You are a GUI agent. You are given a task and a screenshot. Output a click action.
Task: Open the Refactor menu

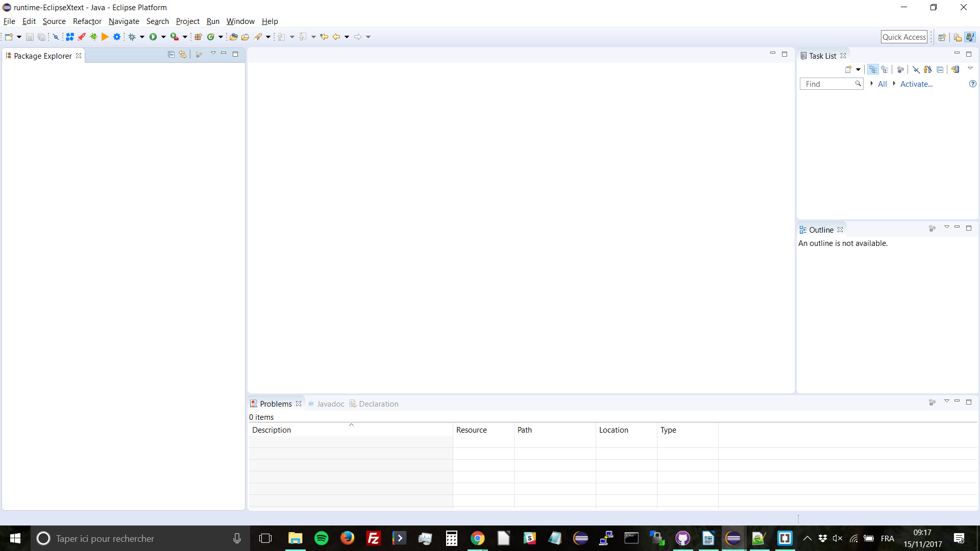coord(86,21)
